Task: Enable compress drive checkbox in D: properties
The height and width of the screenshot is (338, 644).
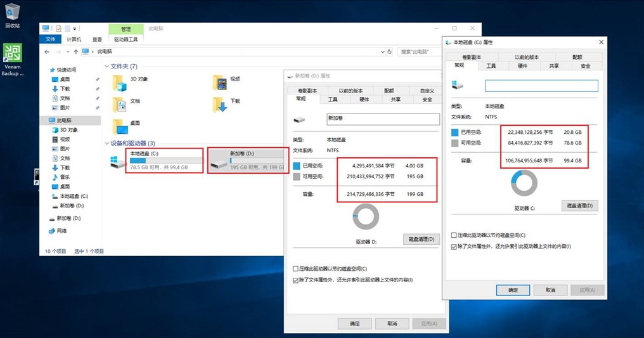Action: point(296,269)
